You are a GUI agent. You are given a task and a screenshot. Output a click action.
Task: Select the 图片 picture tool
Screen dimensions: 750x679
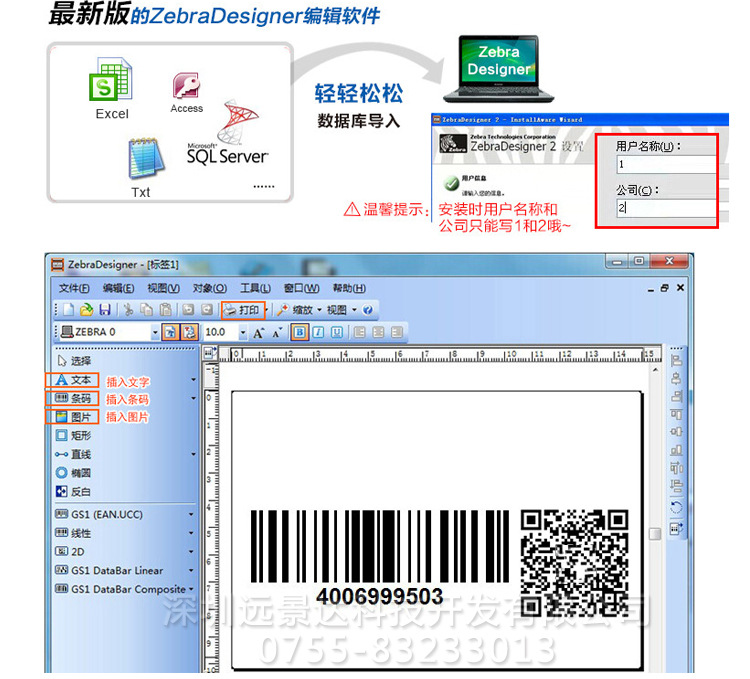(x=72, y=417)
